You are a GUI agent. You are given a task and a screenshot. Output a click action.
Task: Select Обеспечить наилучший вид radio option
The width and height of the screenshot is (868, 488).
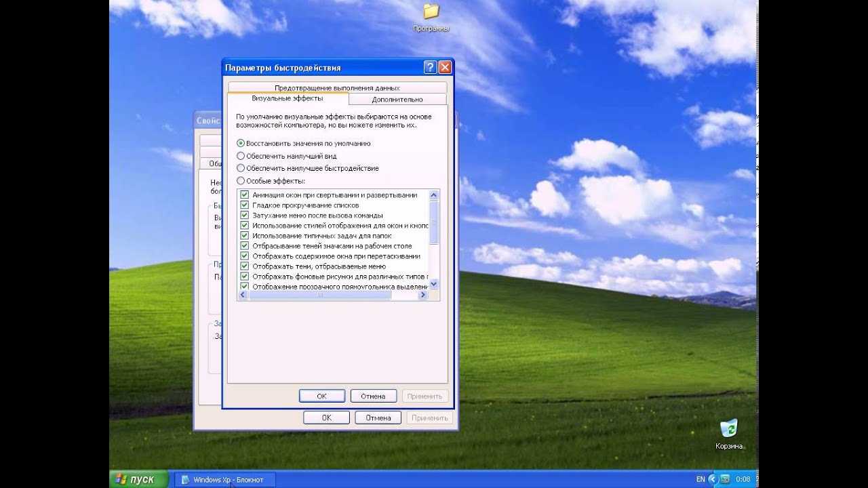click(286, 156)
